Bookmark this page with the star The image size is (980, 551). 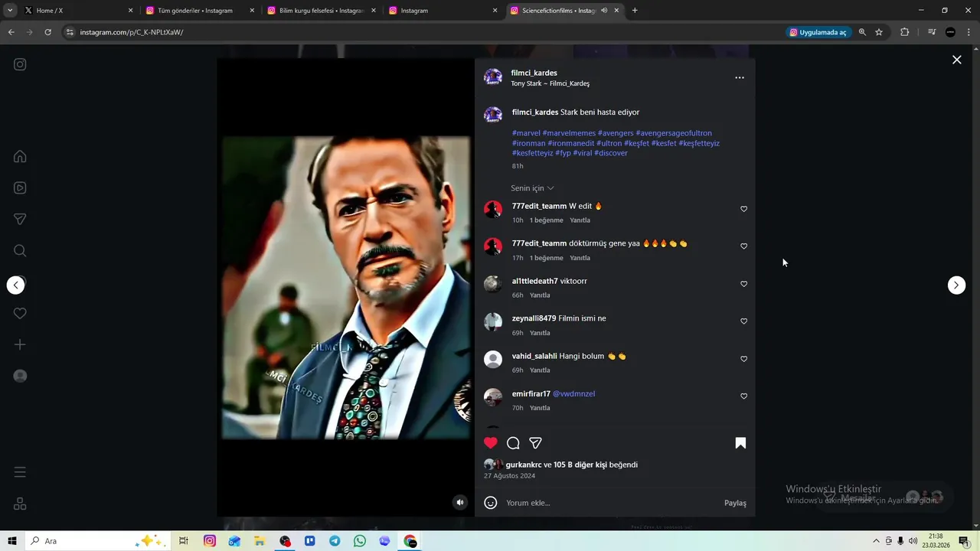click(879, 32)
